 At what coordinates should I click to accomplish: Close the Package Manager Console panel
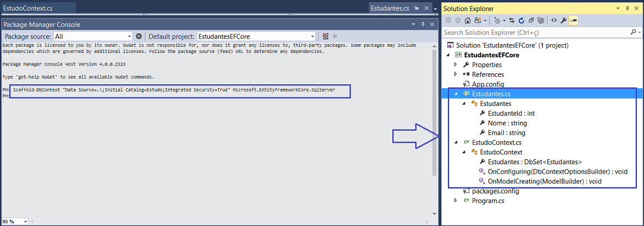coord(432,25)
